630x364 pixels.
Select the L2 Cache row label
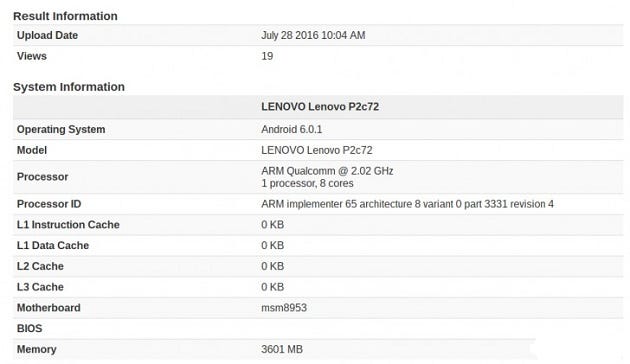tap(40, 266)
